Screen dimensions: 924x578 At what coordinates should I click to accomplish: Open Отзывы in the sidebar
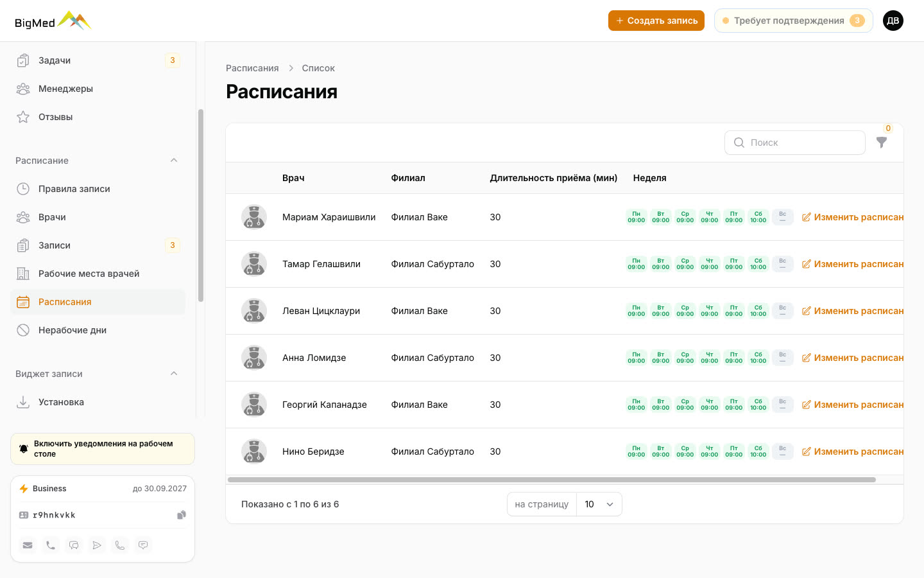[98, 117]
